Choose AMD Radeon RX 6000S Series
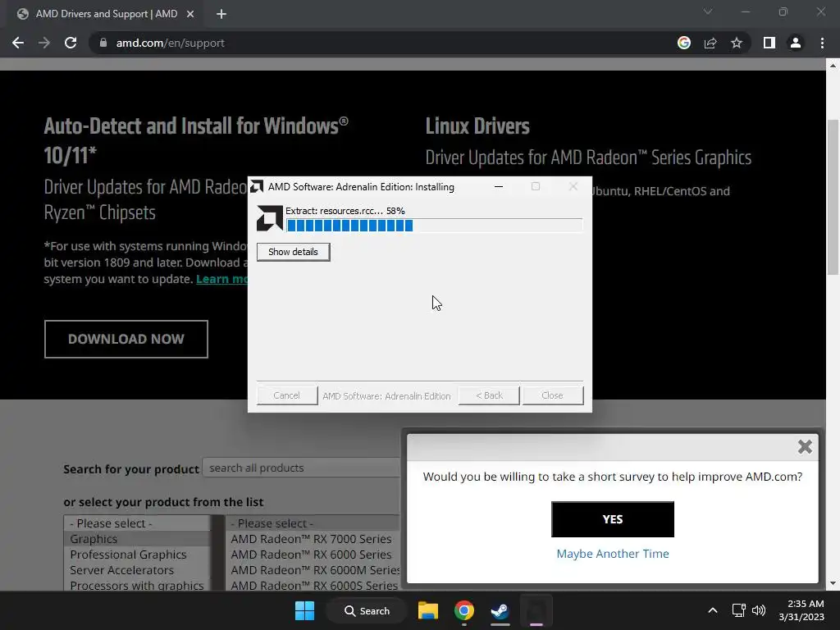The height and width of the screenshot is (630, 840). click(313, 586)
